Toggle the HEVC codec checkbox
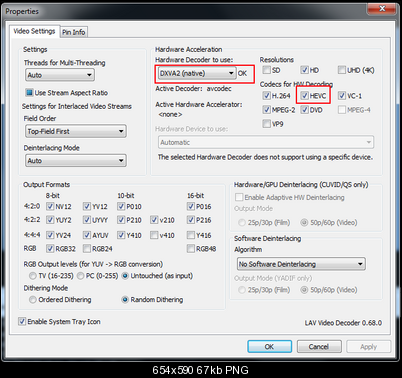 click(304, 96)
